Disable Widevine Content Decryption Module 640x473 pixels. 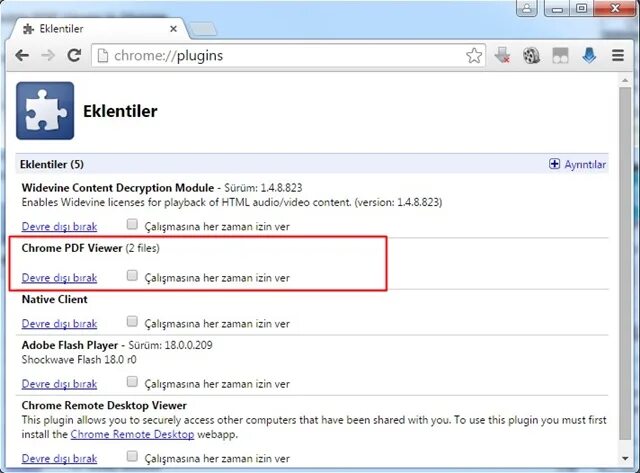pyautogui.click(x=59, y=226)
